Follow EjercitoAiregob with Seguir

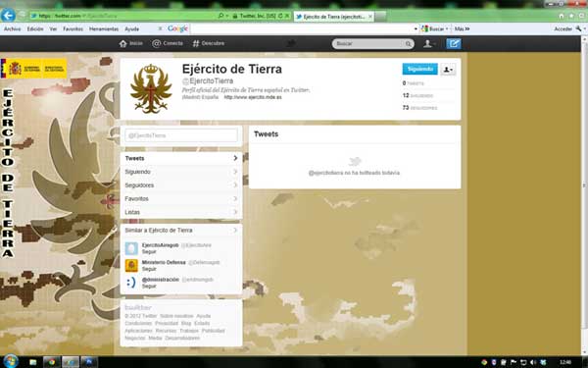tap(149, 251)
